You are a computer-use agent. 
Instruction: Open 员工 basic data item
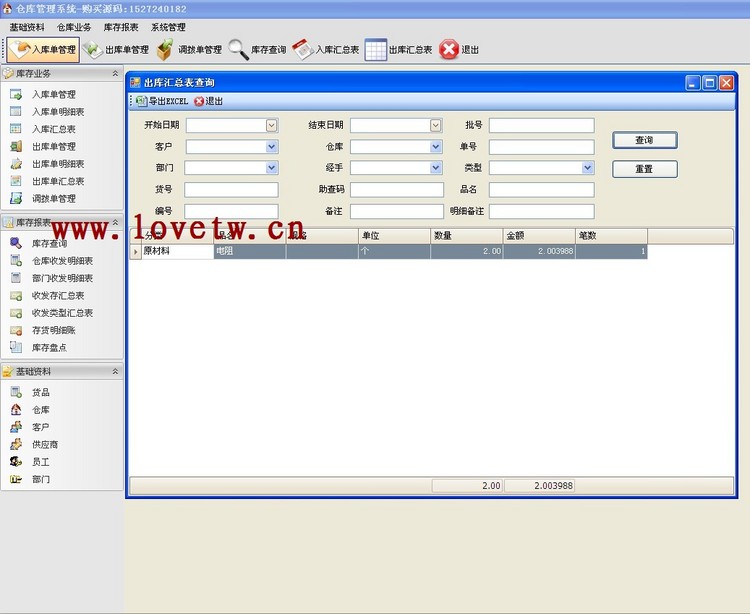41,462
